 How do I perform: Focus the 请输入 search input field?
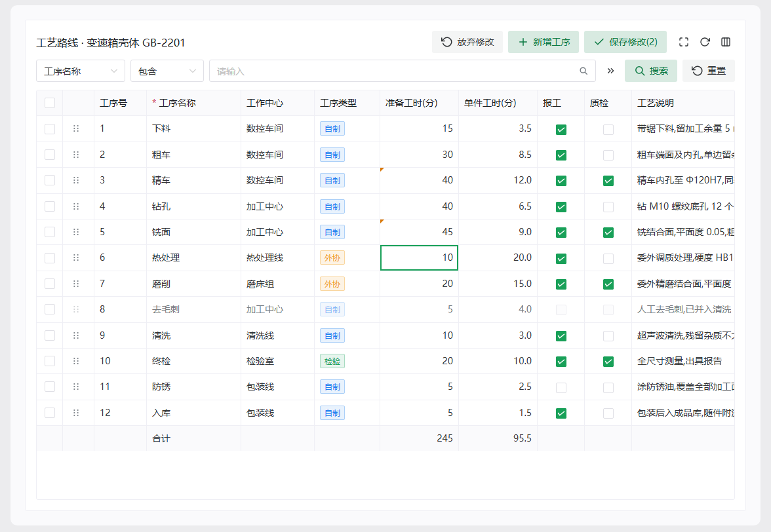point(403,71)
